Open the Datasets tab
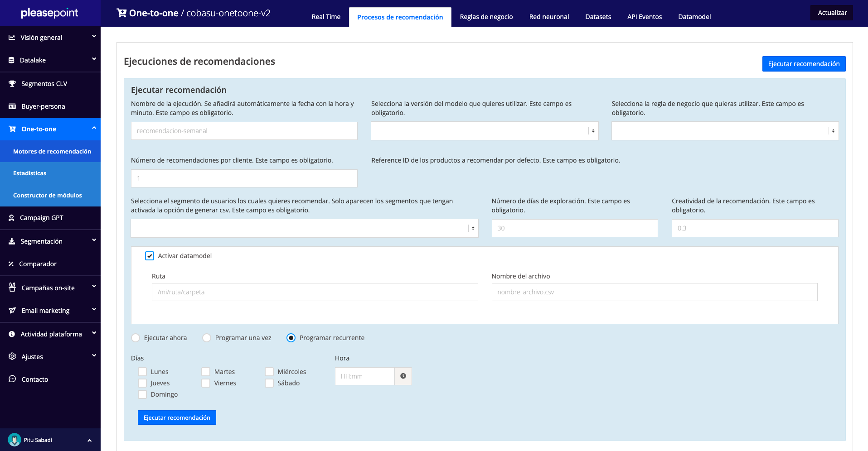The height and width of the screenshot is (451, 868). tap(598, 17)
